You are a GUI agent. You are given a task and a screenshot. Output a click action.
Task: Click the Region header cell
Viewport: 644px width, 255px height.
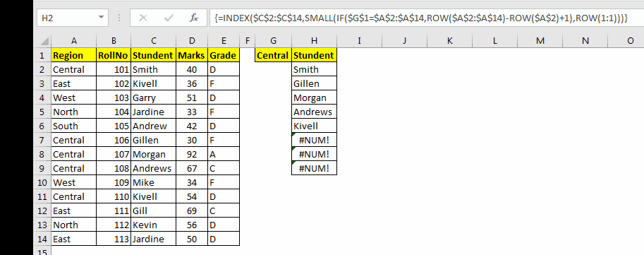click(x=74, y=56)
